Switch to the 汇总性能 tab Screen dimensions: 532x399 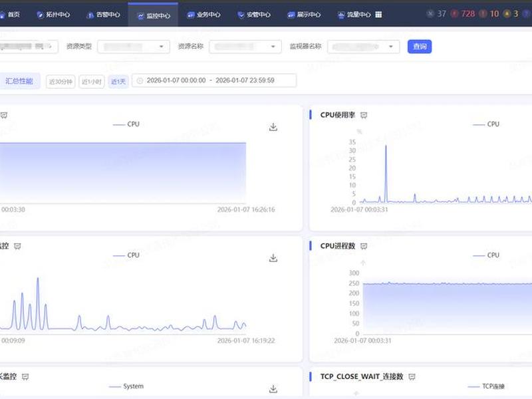[19, 81]
